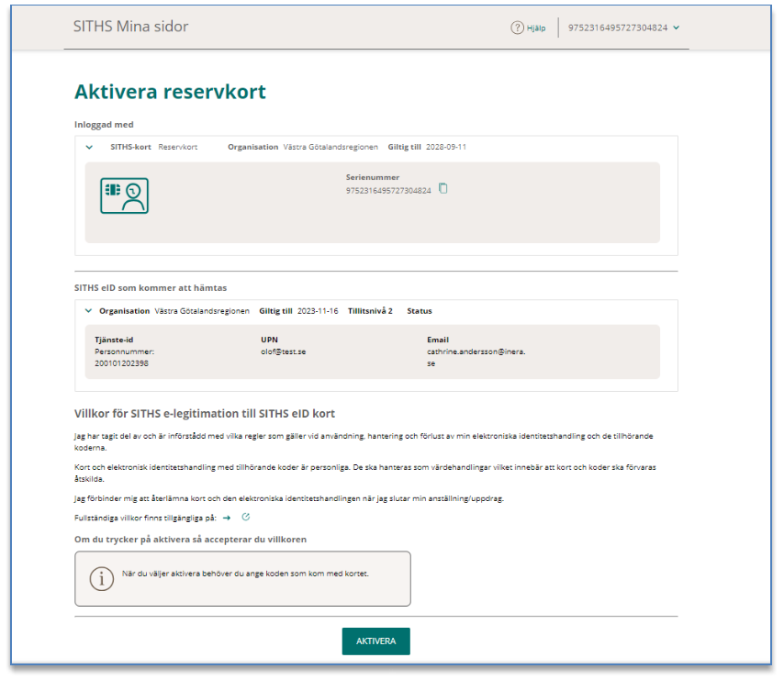Click the SITHS card illustration icon
This screenshot has width=784, height=680.
tap(124, 196)
